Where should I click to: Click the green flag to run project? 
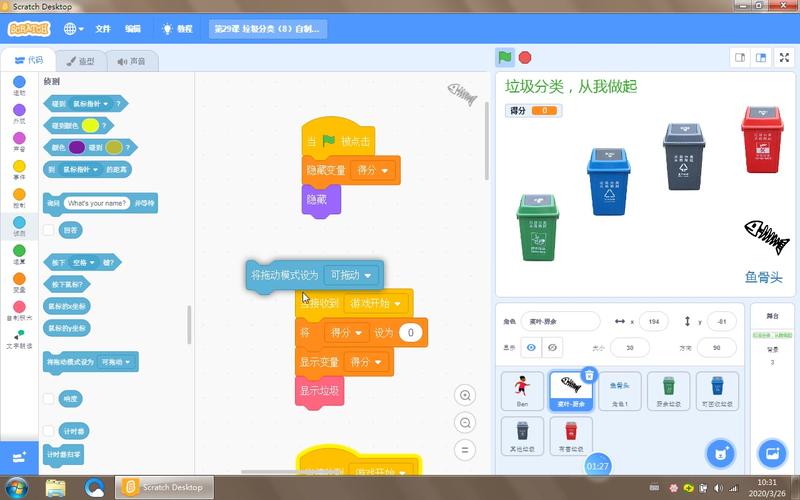coord(505,58)
